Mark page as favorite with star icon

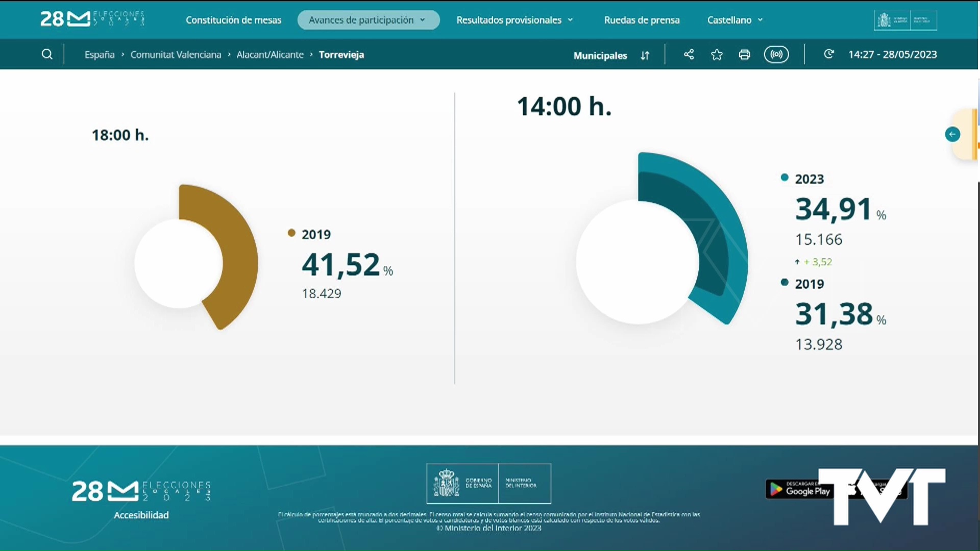click(x=717, y=55)
